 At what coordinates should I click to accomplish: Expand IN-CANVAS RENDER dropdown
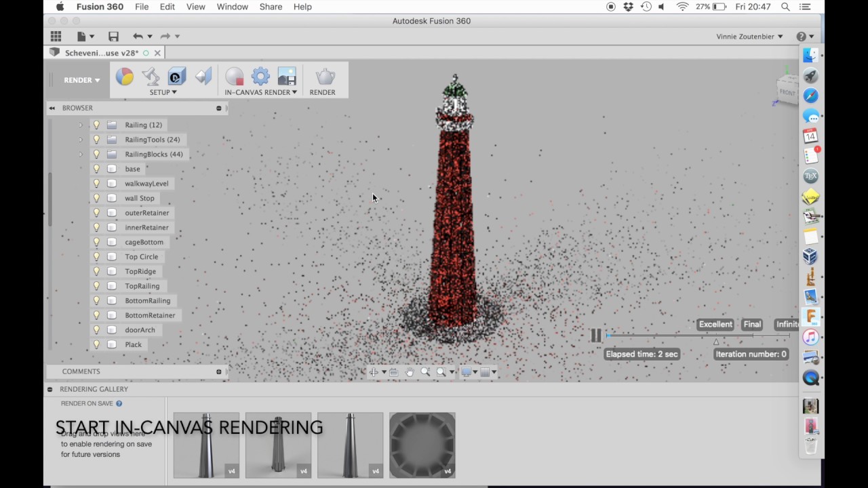click(260, 92)
